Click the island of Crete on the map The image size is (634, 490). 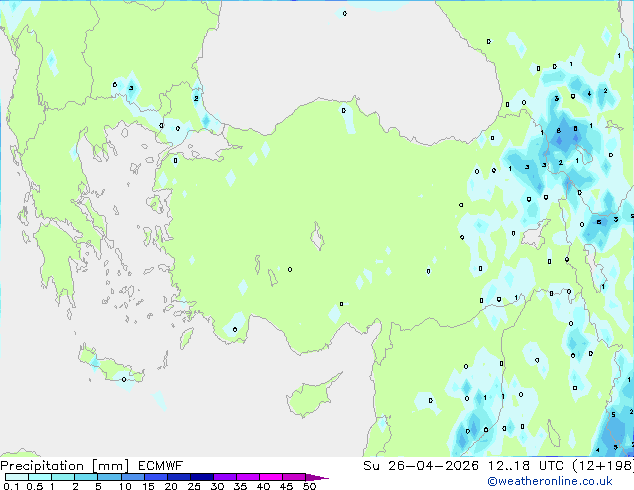[x=109, y=366]
